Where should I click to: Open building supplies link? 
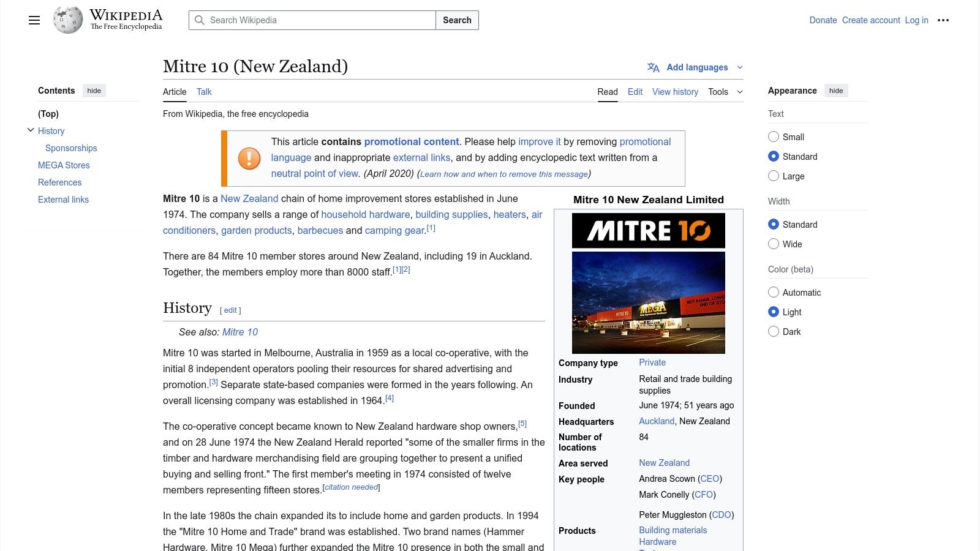pyautogui.click(x=451, y=214)
